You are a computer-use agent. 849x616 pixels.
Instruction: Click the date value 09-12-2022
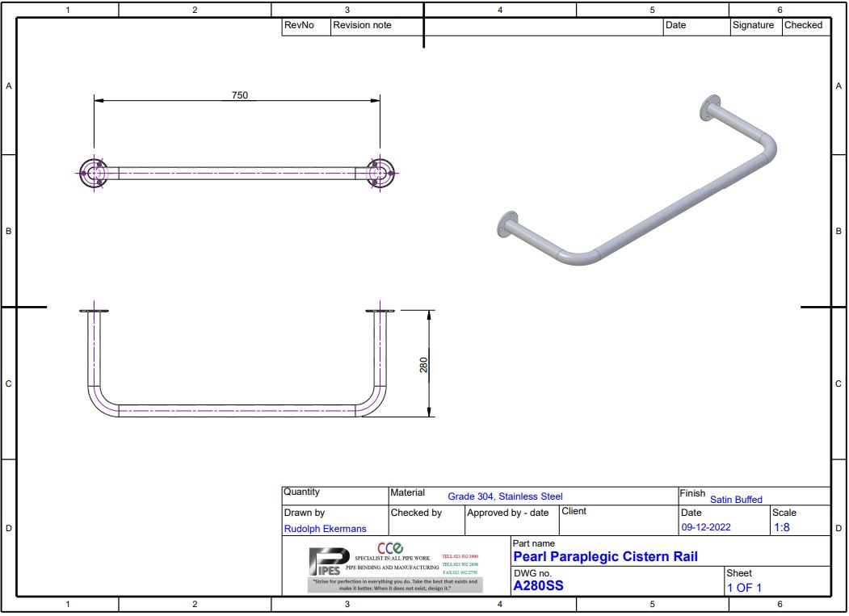coord(706,527)
